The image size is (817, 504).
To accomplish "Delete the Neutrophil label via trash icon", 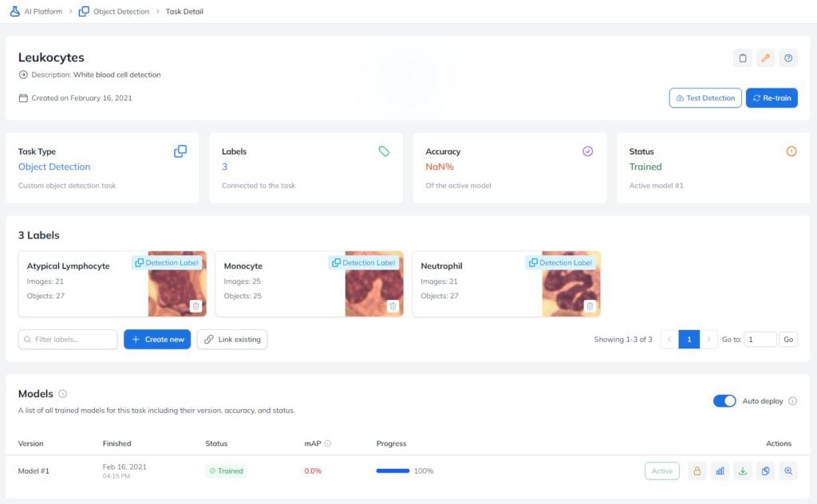I will coord(590,306).
